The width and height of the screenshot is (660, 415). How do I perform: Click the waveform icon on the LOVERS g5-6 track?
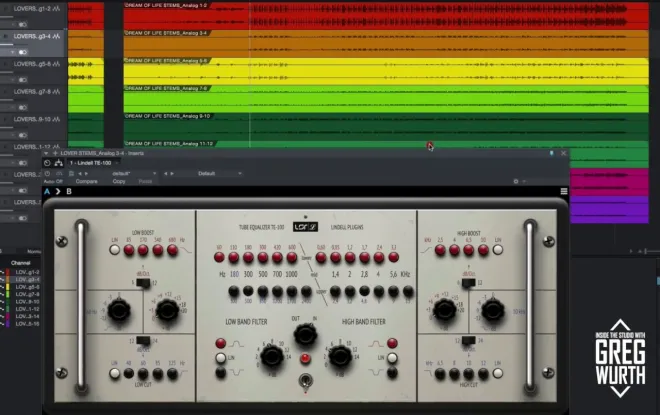tap(56, 64)
